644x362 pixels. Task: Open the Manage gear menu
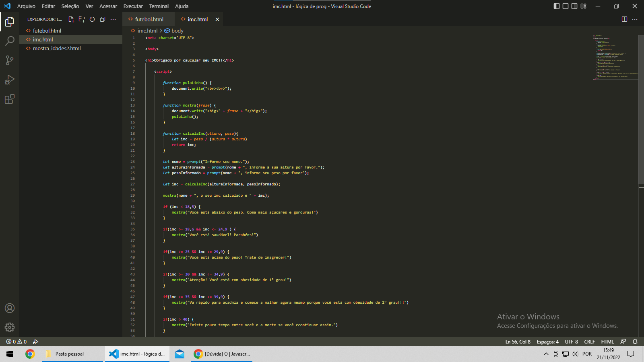tap(10, 327)
